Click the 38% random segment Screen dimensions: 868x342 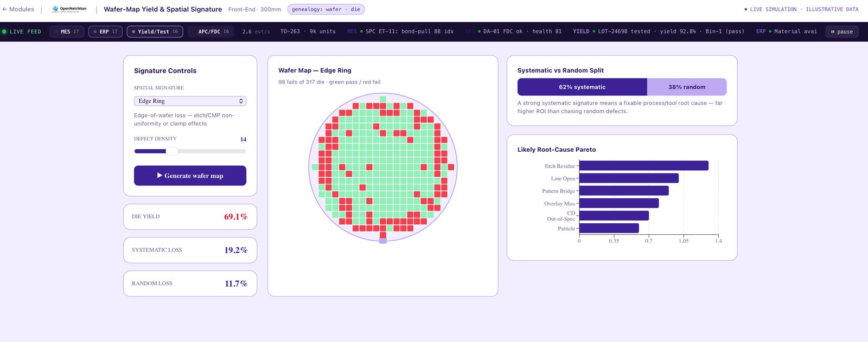[x=687, y=87]
